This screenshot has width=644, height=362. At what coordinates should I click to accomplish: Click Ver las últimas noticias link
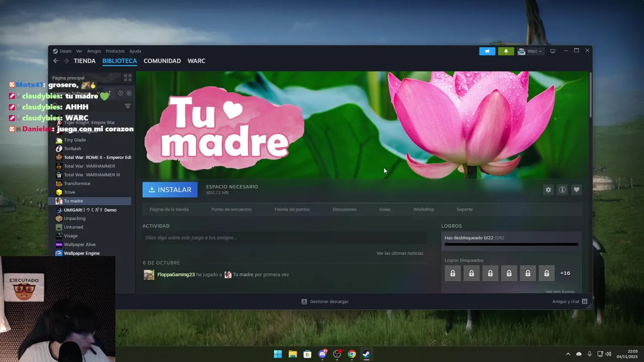400,253
